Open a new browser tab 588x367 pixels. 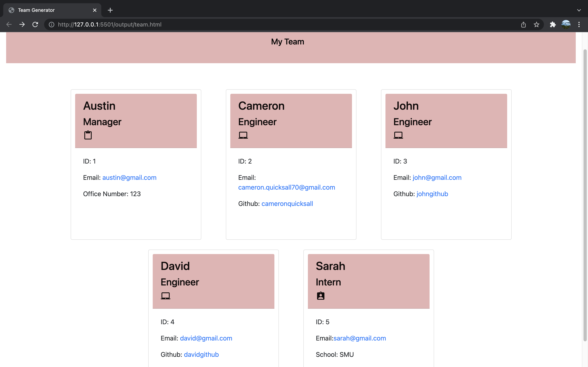(x=110, y=10)
